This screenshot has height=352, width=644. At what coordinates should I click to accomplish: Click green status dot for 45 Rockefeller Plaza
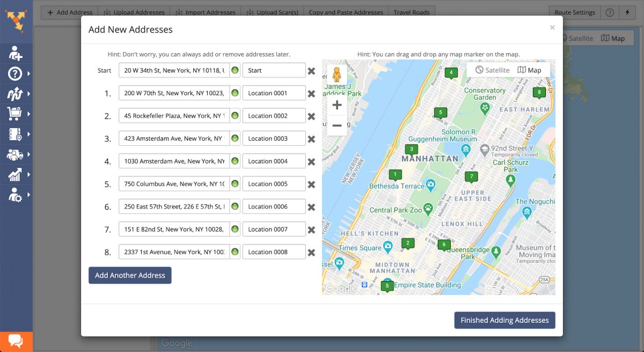(235, 116)
